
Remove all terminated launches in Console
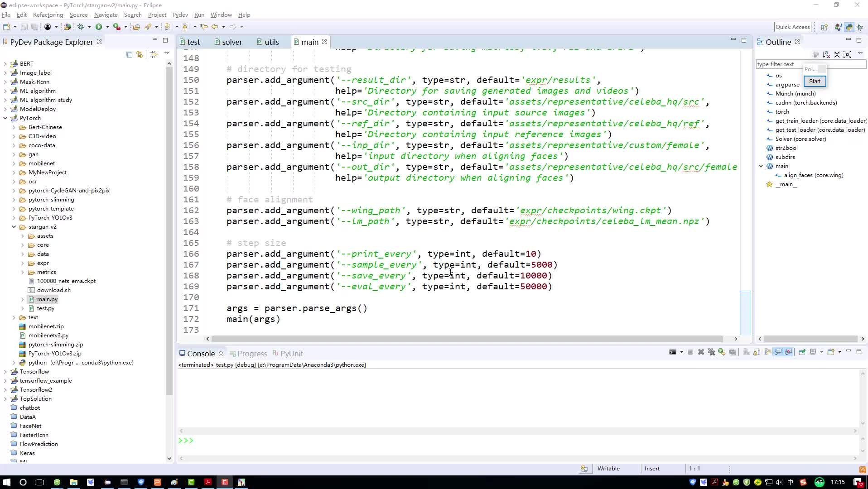(711, 352)
